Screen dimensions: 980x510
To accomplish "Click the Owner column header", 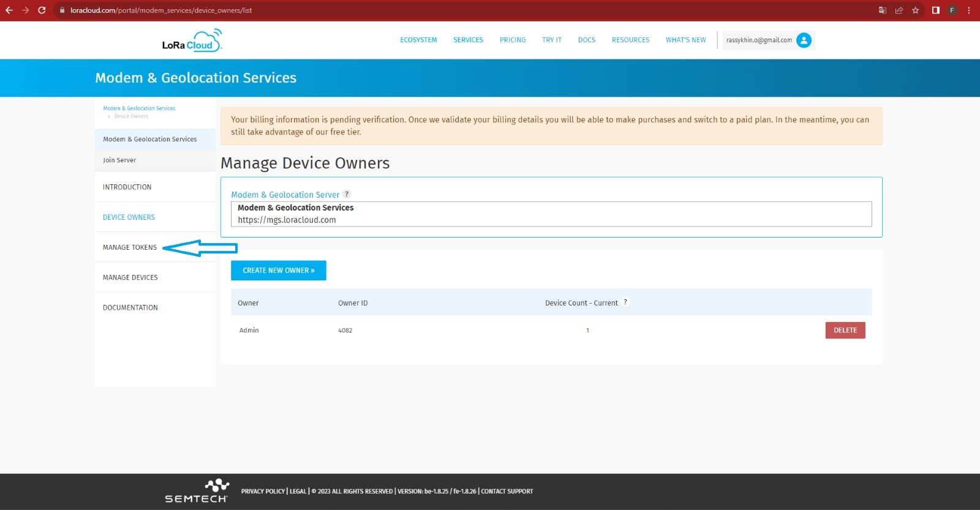I will pos(248,303).
